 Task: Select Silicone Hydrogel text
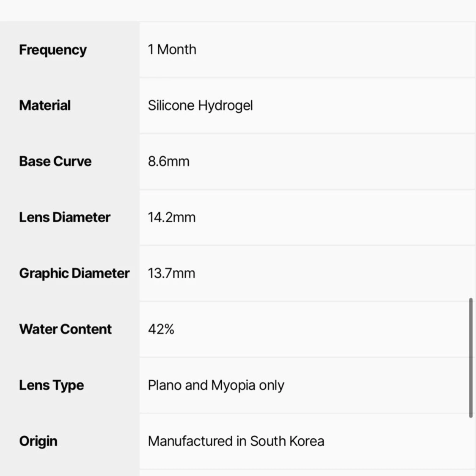tap(201, 106)
